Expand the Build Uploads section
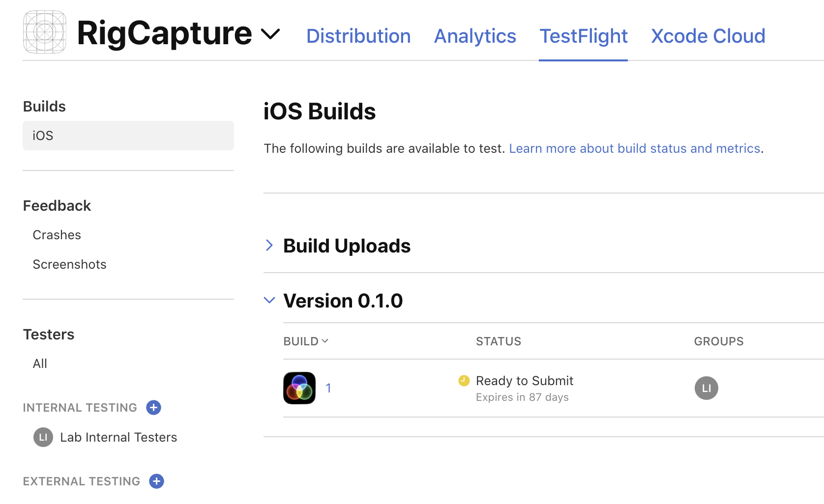 pyautogui.click(x=269, y=245)
